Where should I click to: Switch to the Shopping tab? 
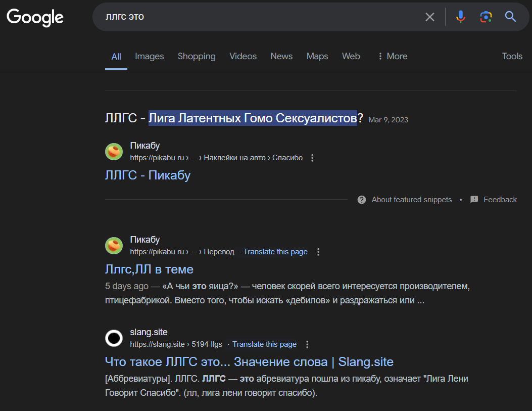click(197, 56)
